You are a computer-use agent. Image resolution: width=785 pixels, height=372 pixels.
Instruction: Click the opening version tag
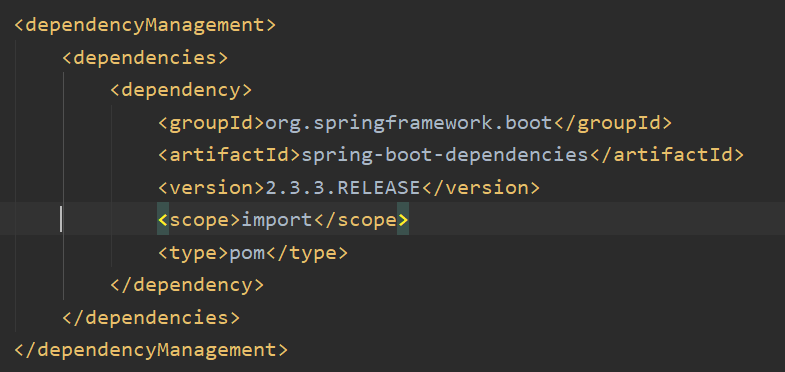click(x=211, y=188)
